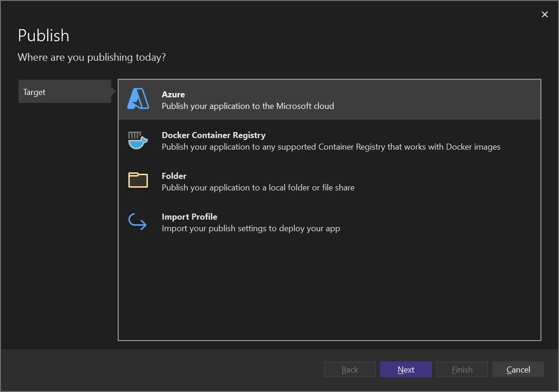Viewport: 559px width, 392px height.
Task: Click the Docker Container Registry description text
Action: coord(330,147)
